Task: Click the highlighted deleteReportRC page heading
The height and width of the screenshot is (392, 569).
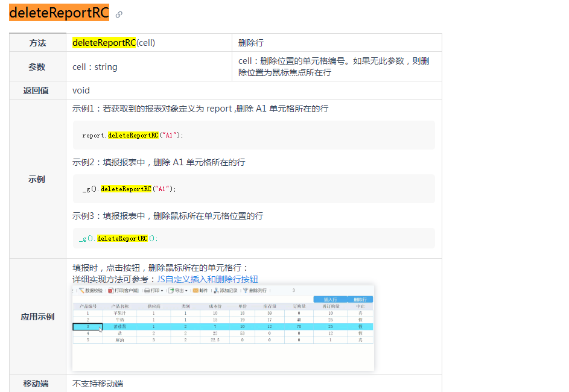Action: [x=59, y=12]
